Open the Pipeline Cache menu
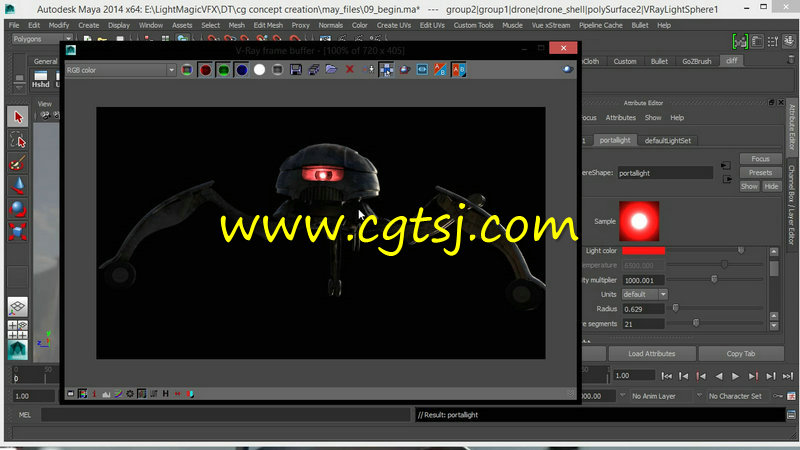 (601, 25)
